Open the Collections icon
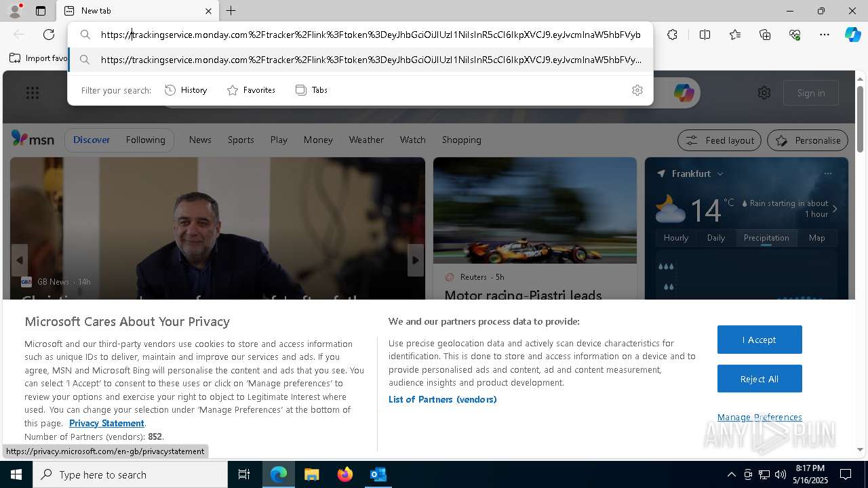 pos(765,35)
